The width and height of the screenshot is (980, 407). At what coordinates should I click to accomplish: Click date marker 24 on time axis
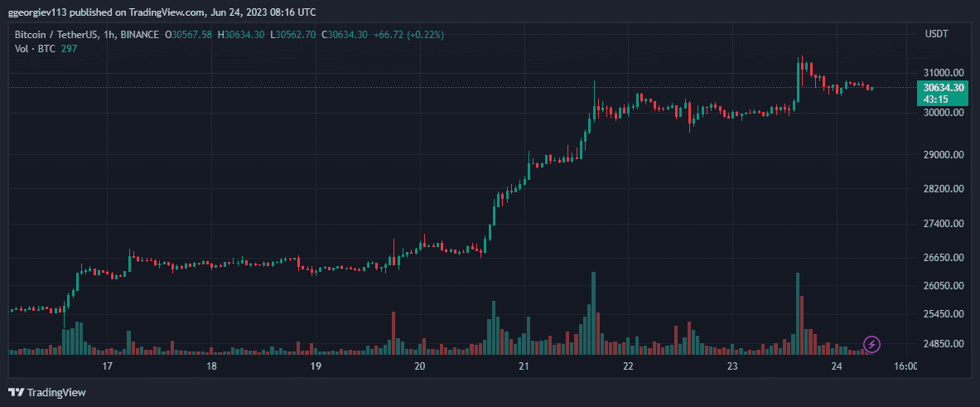click(837, 366)
